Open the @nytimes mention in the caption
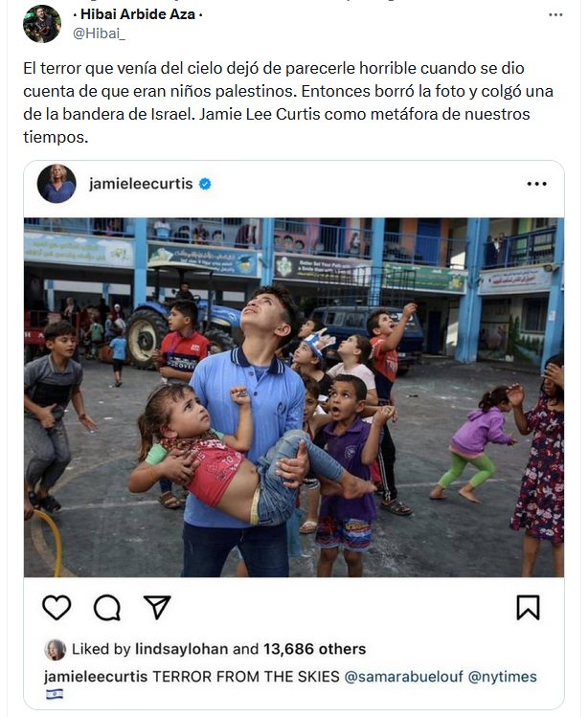Image resolution: width=588 pixels, height=717 pixels. (503, 676)
